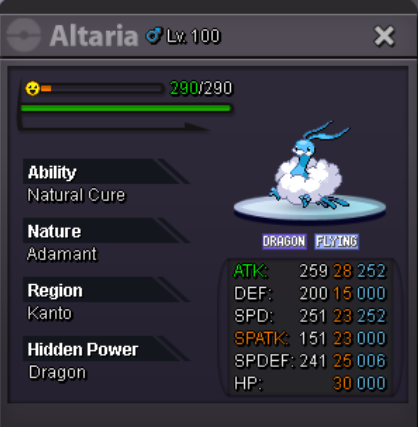418x427 pixels.
Task: Click the Adamant nature text
Action: 62,254
